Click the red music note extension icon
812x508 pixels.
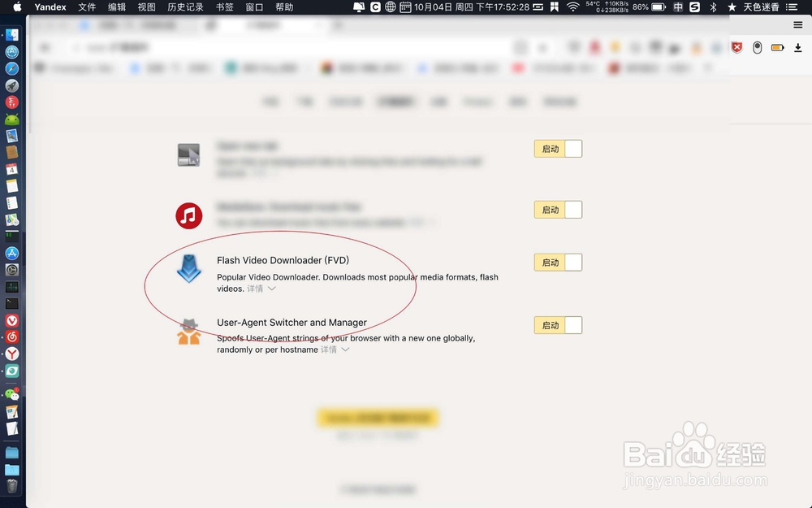pyautogui.click(x=189, y=215)
